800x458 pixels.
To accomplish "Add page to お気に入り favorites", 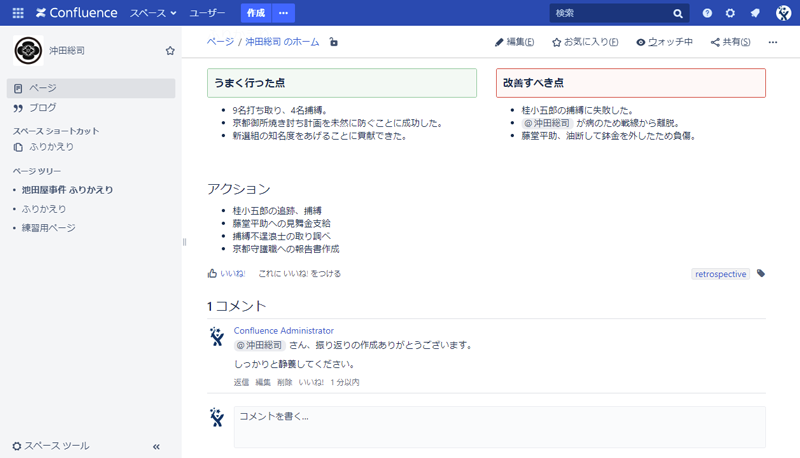I will 585,42.
